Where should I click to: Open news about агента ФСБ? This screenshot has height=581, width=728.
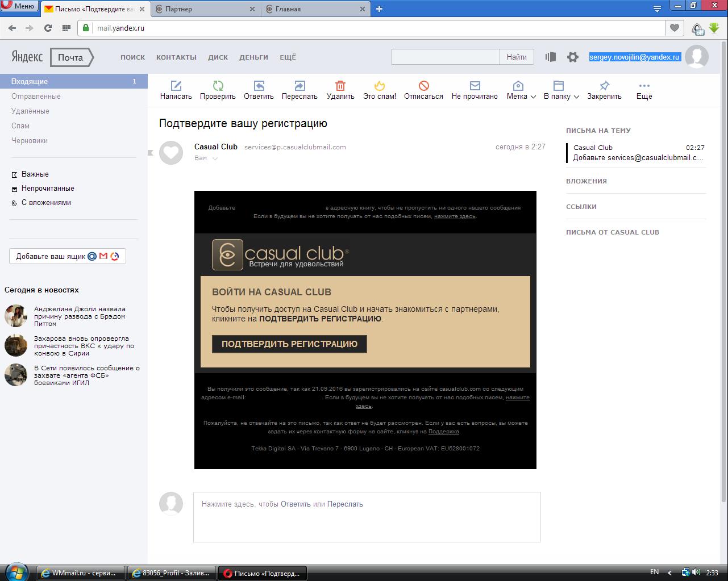point(87,375)
